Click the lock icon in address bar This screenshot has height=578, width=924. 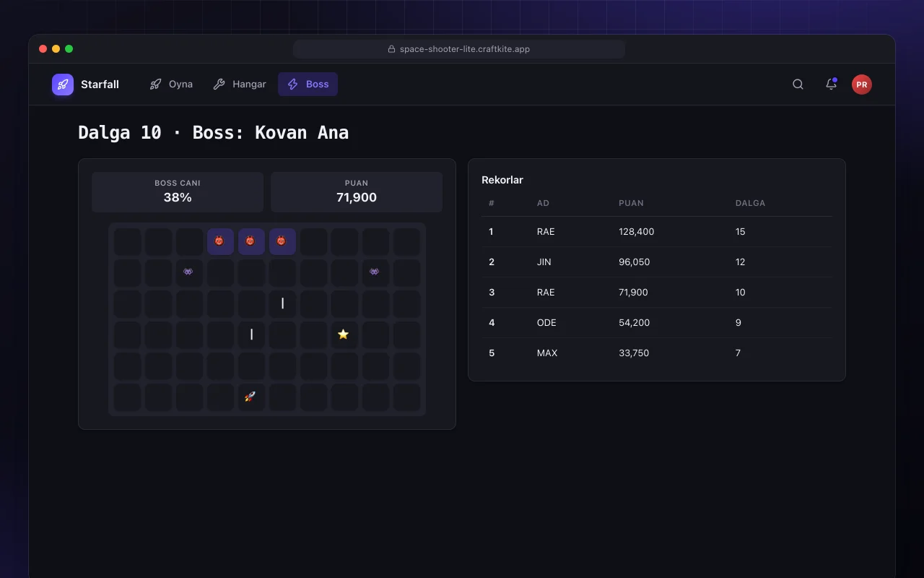tap(391, 49)
